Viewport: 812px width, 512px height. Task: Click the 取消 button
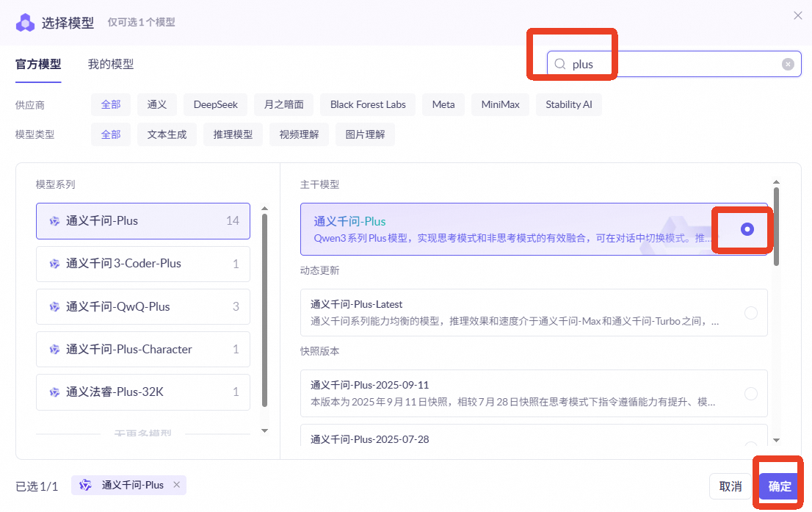click(731, 486)
